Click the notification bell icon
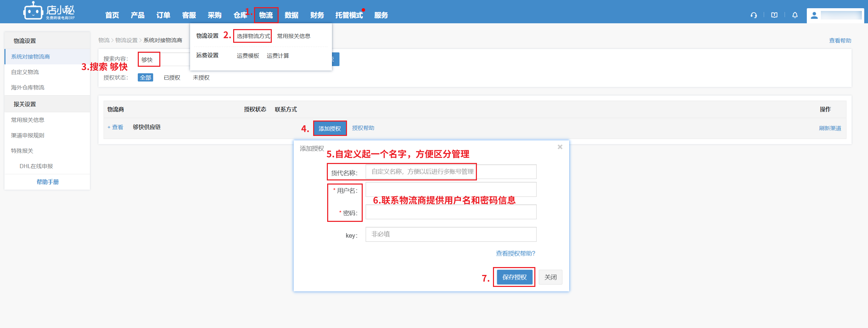868x328 pixels. [795, 15]
